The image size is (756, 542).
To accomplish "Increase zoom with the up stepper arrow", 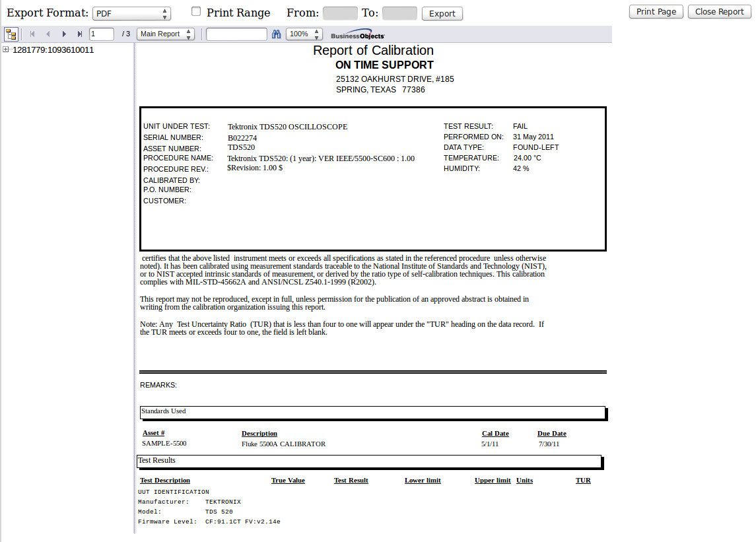I will 316,31.
